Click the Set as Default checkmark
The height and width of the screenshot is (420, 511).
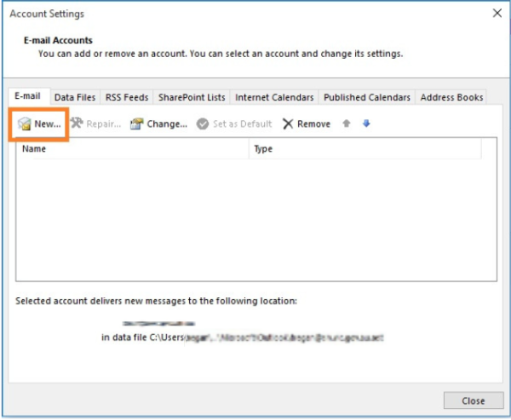tap(203, 124)
